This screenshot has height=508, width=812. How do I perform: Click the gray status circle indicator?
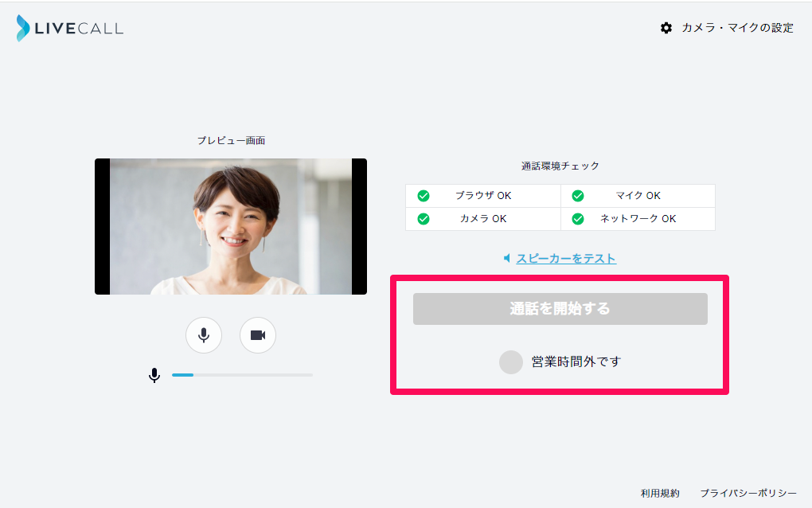[x=511, y=362]
